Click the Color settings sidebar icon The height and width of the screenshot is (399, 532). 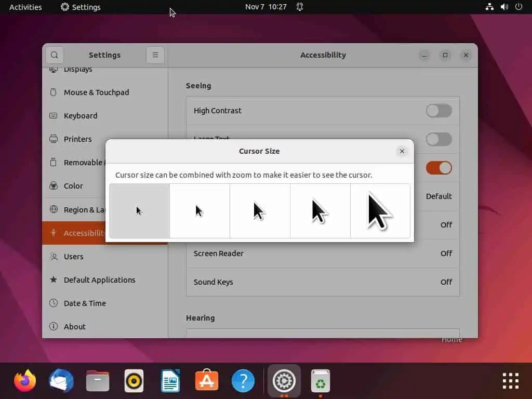tap(53, 185)
